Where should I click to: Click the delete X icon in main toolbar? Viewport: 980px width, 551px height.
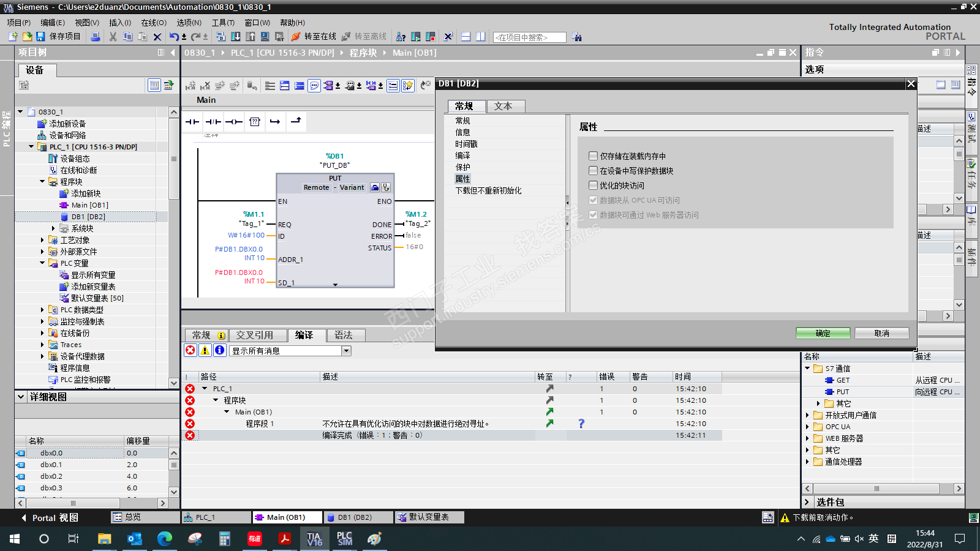pos(157,37)
